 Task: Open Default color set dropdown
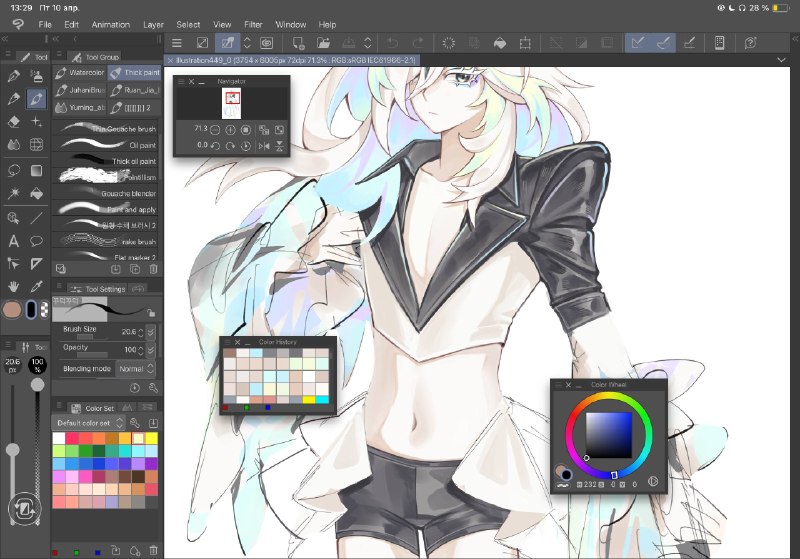[89, 423]
